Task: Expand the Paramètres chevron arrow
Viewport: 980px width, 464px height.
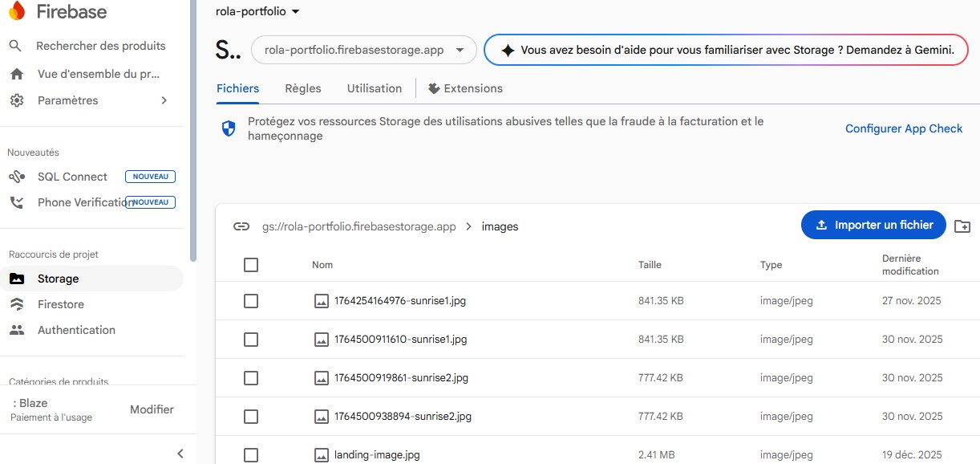Action: [164, 100]
